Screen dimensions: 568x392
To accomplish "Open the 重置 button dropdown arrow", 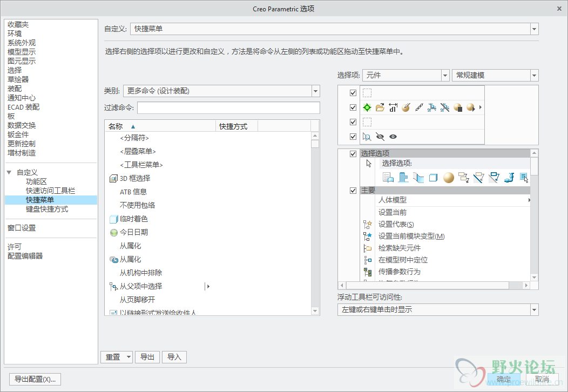I will tap(129, 357).
